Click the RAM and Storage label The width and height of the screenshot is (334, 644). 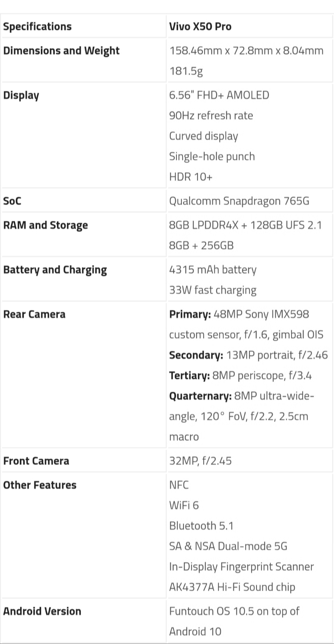click(x=45, y=225)
